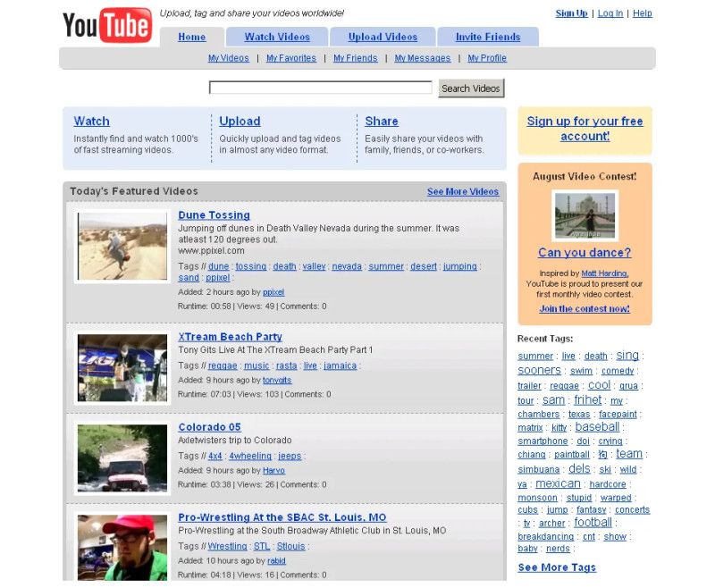Click the Stlouis tag
Image resolution: width=715 pixels, height=588 pixels.
(x=290, y=546)
